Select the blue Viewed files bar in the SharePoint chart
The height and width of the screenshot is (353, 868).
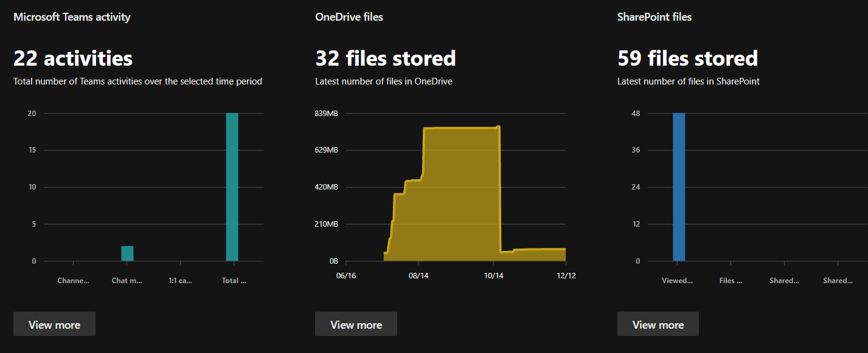[x=679, y=187]
